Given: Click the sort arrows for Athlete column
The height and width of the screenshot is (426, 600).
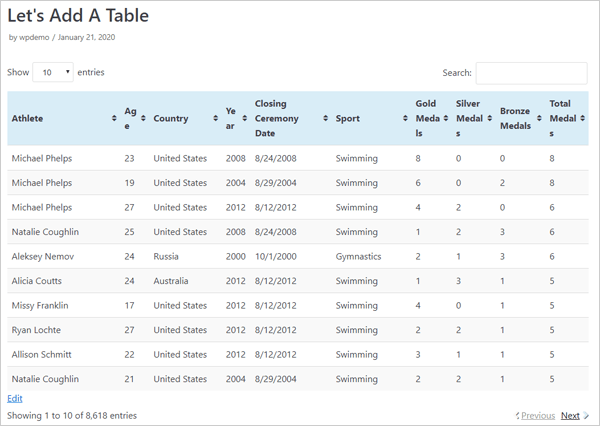Looking at the screenshot, I should [x=114, y=119].
